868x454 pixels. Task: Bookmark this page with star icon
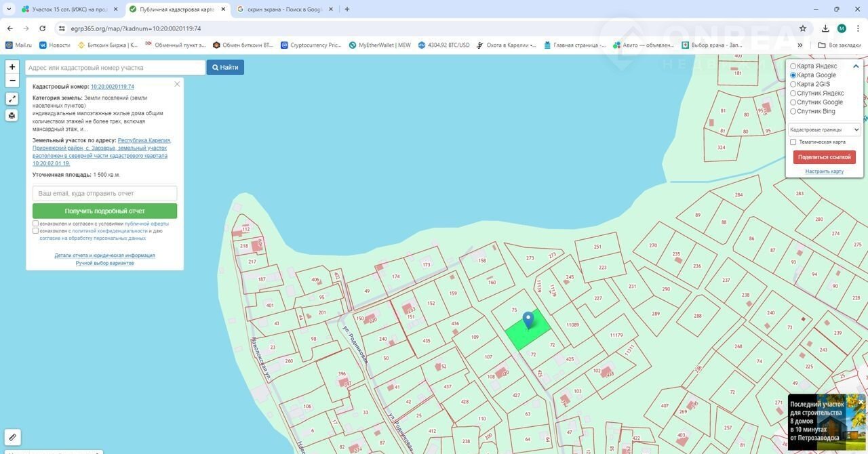coord(803,28)
